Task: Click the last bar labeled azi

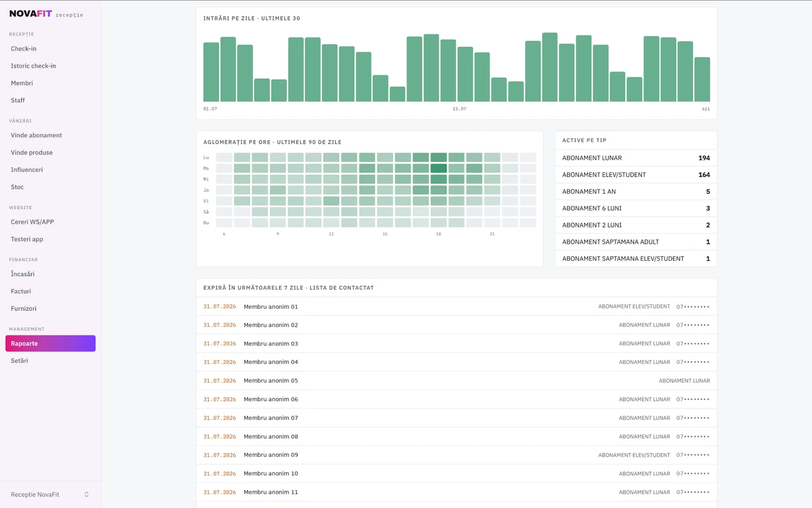Action: (702, 80)
